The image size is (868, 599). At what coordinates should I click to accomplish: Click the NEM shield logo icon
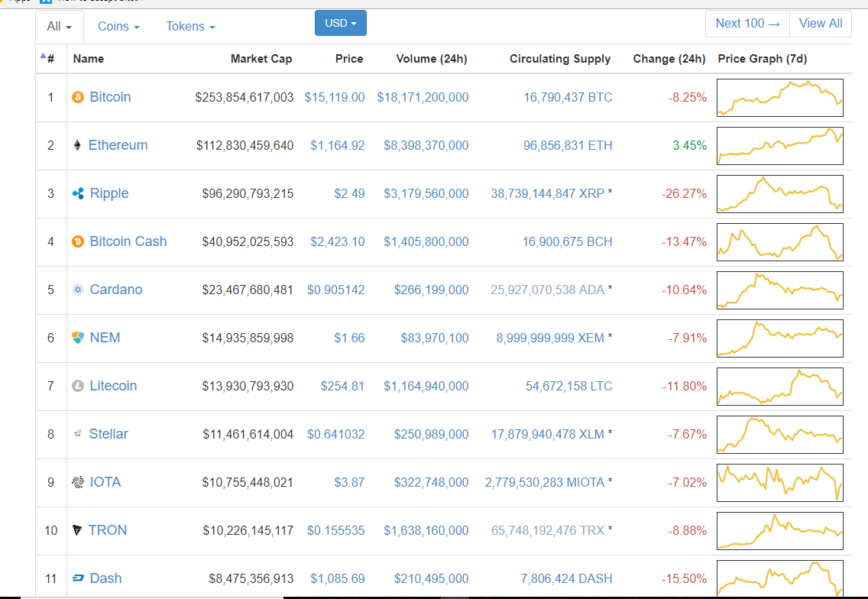tap(78, 338)
